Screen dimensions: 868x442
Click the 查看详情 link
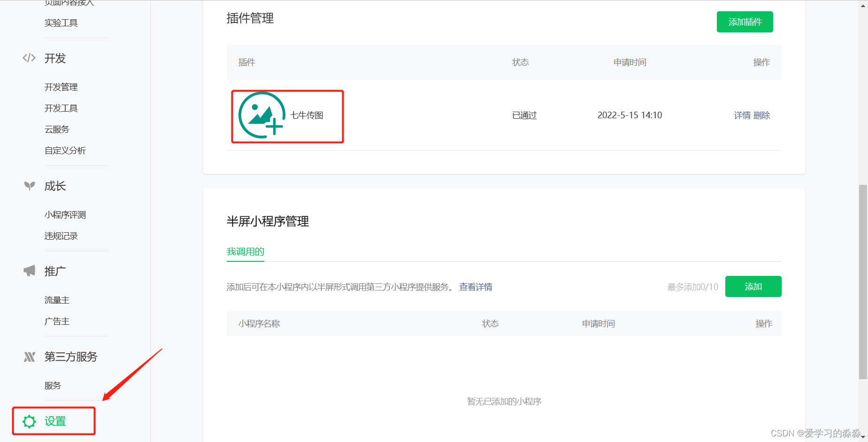click(x=476, y=287)
